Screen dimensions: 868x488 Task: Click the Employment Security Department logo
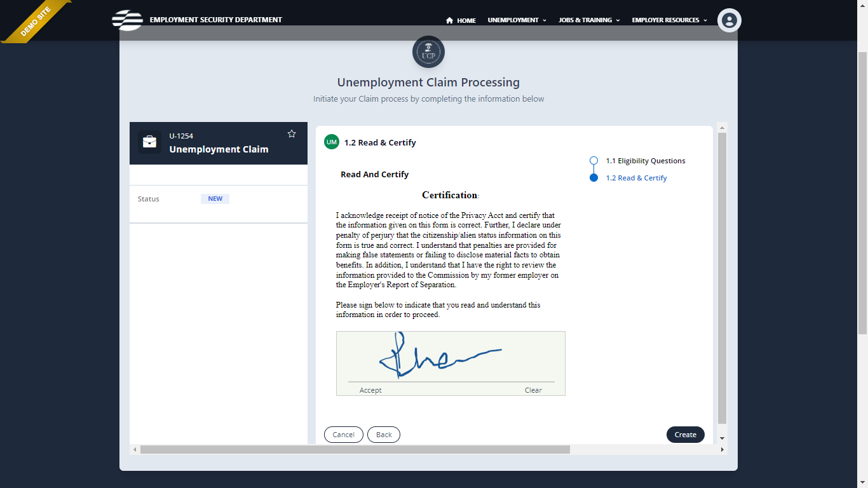pos(127,20)
